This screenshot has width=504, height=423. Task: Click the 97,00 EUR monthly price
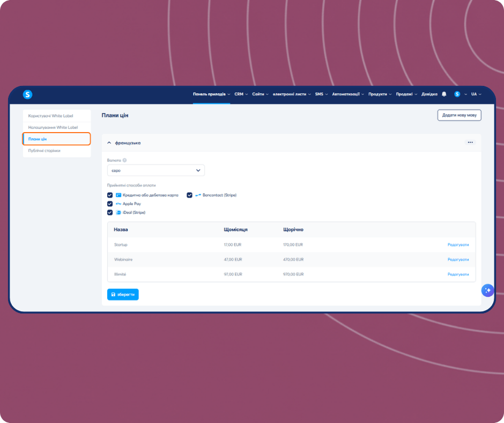(233, 274)
